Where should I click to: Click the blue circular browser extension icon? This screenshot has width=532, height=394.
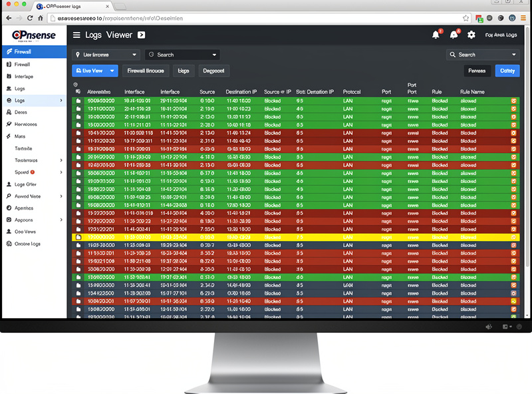512,18
